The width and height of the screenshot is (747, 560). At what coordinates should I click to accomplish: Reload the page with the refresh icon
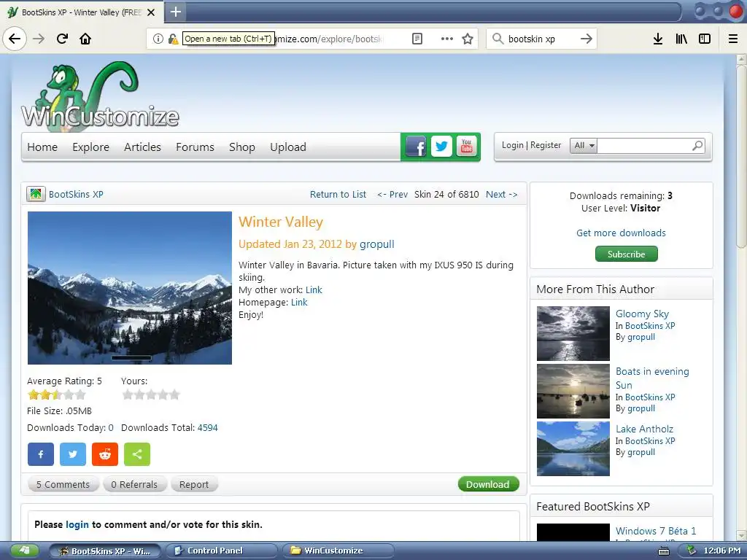coord(62,39)
